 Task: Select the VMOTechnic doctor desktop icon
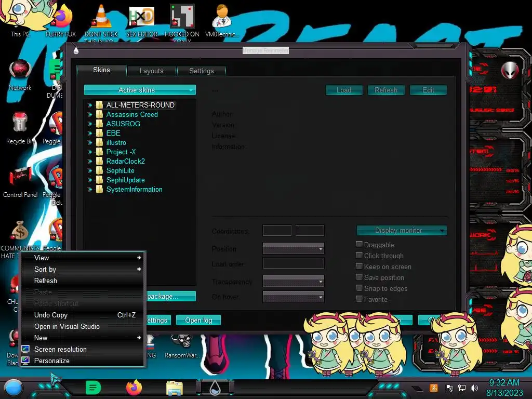(x=222, y=20)
